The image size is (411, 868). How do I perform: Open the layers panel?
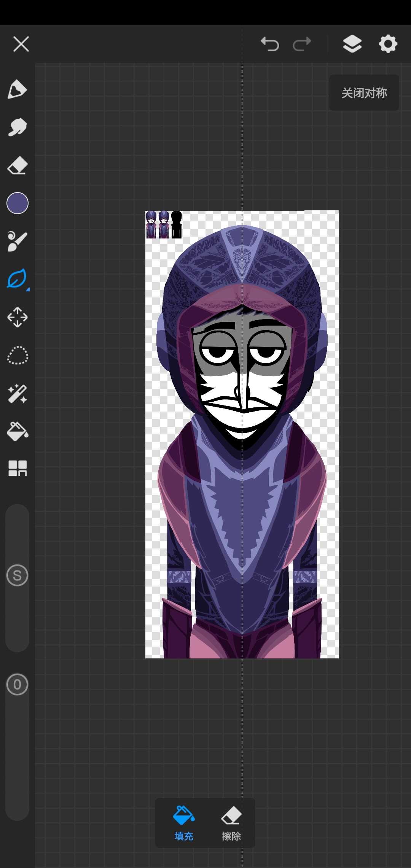tap(352, 44)
